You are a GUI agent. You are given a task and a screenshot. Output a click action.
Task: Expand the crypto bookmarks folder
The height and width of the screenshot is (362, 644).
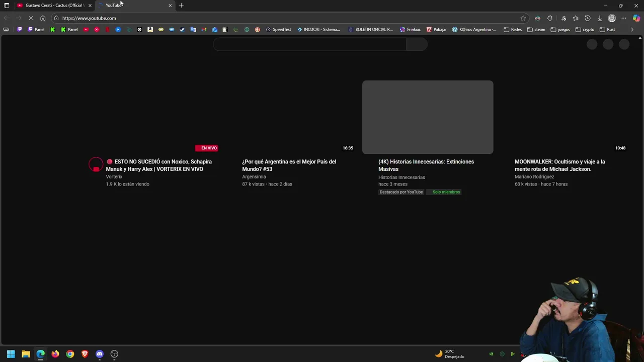pyautogui.click(x=585, y=29)
